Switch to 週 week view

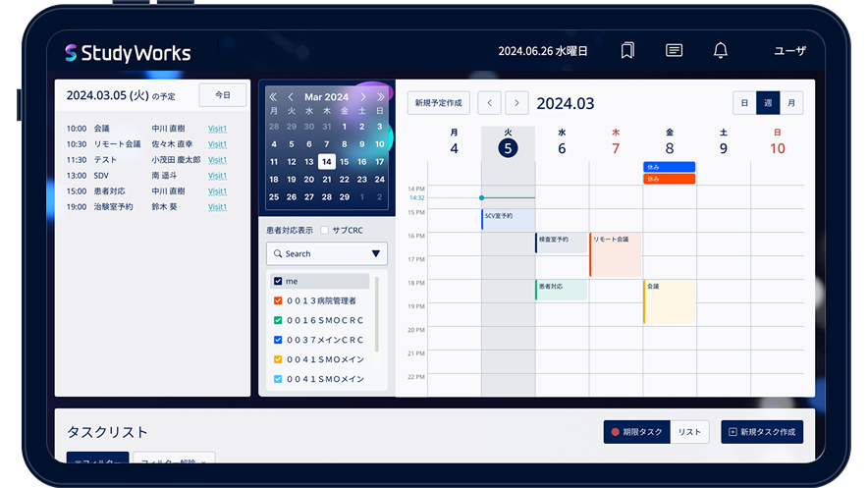tap(768, 103)
